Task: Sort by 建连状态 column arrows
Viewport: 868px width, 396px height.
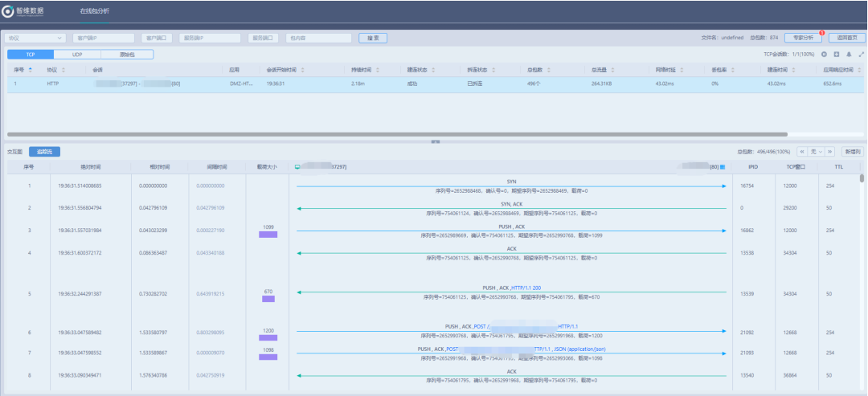Action: (433, 70)
